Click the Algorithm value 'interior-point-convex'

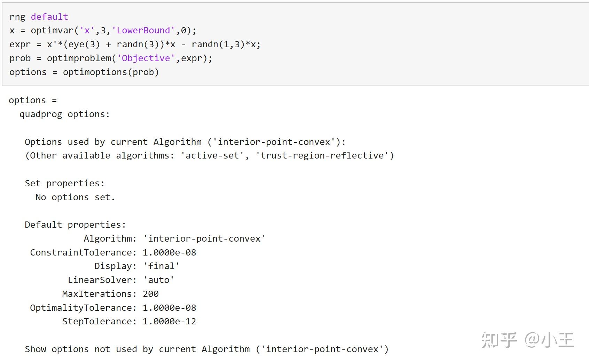coord(204,238)
